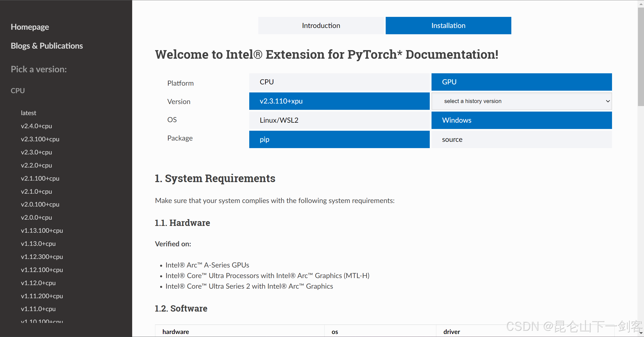Select pip as the package type

coord(339,139)
